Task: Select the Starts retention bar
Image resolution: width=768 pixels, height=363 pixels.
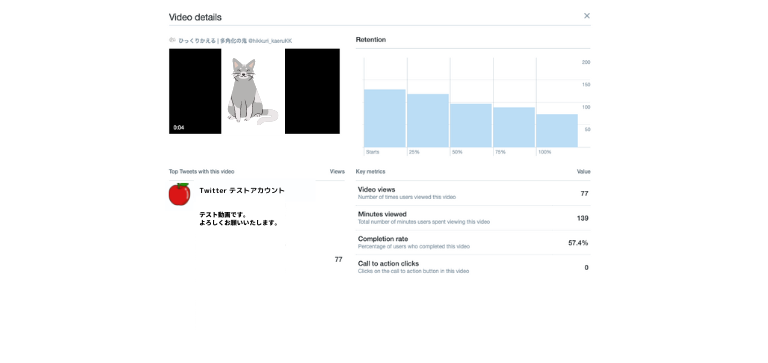Action: [x=385, y=118]
